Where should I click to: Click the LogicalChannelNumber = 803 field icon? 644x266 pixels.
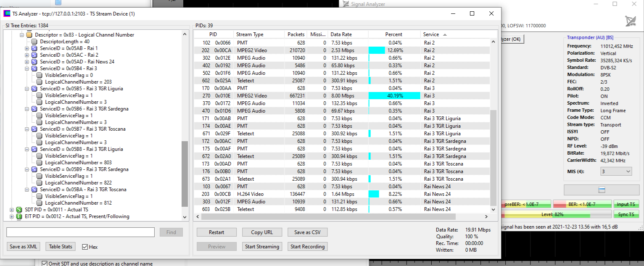40,163
